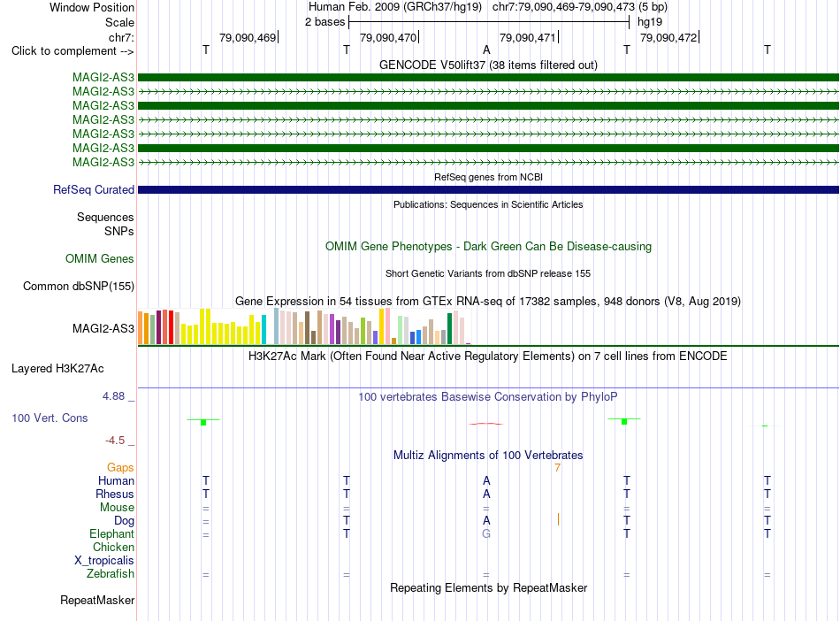840x621 pixels.
Task: Open the 'RefSeq genes from NCBI' title
Action: (488, 177)
